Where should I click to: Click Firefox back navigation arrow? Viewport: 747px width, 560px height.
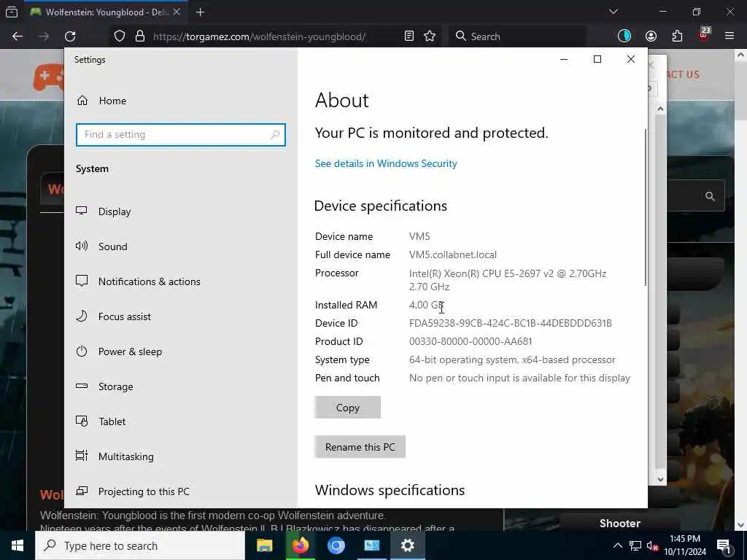coord(18,36)
